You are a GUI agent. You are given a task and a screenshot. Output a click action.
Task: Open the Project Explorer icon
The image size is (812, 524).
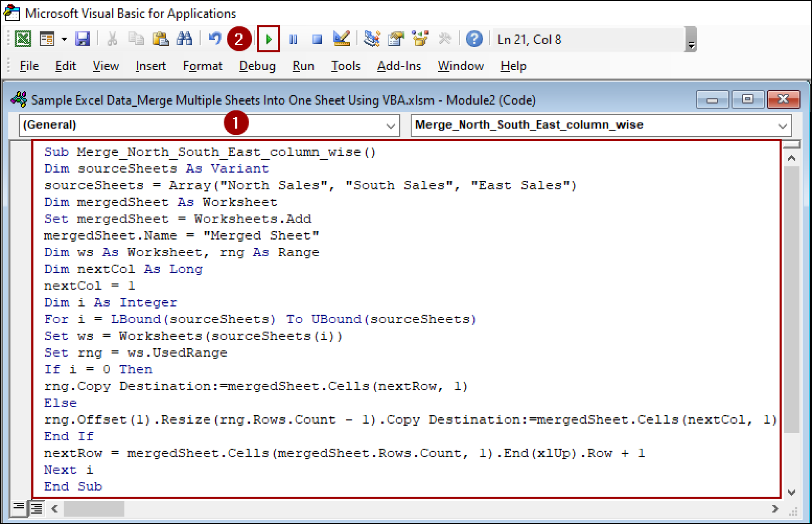tap(372, 39)
